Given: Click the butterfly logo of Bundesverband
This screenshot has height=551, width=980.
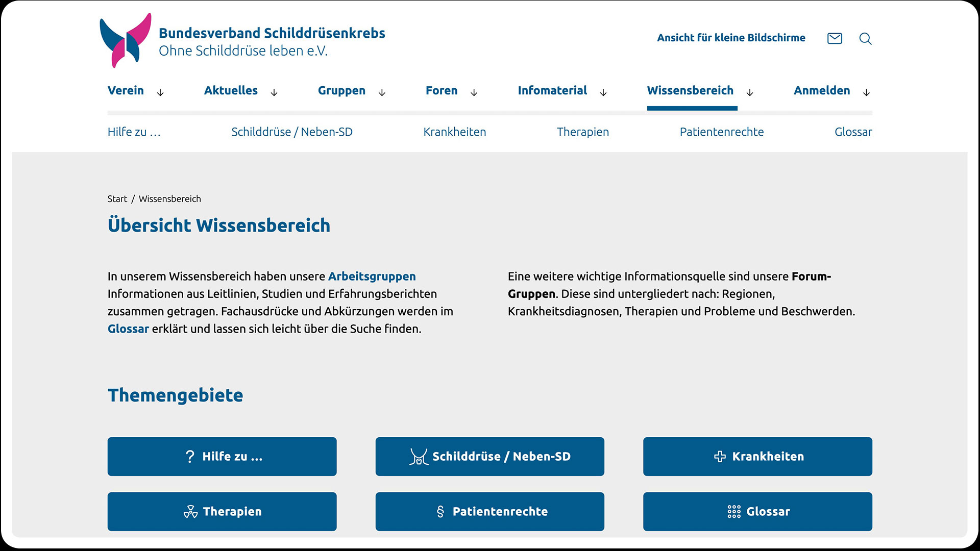Looking at the screenshot, I should 125,40.
